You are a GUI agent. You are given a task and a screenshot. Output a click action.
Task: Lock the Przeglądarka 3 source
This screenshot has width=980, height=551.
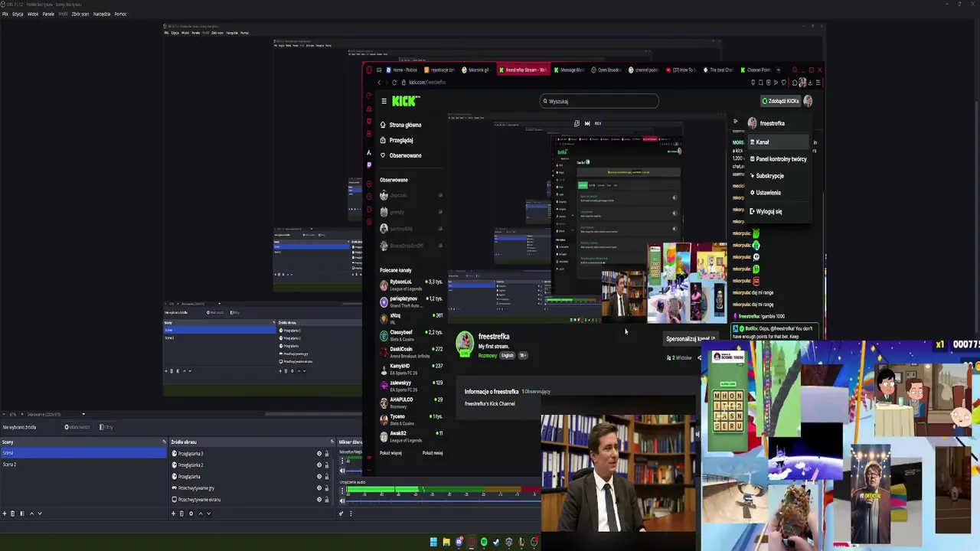click(x=327, y=454)
